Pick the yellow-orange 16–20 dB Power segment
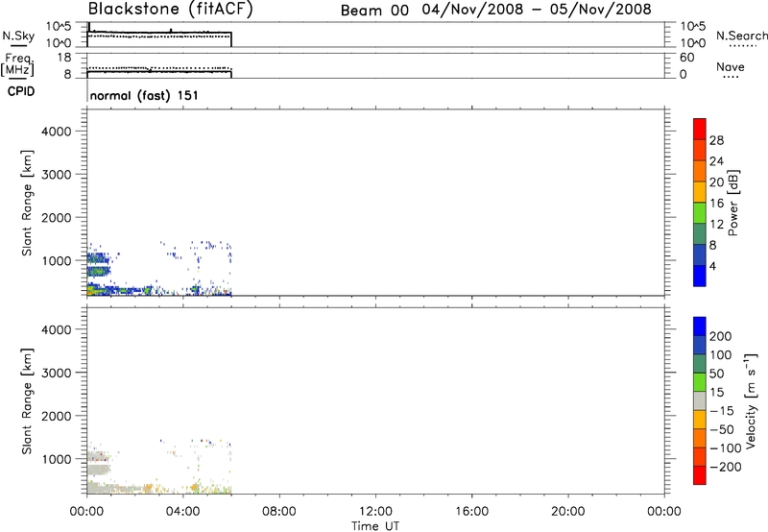This screenshot has height=532, width=768. (x=700, y=191)
